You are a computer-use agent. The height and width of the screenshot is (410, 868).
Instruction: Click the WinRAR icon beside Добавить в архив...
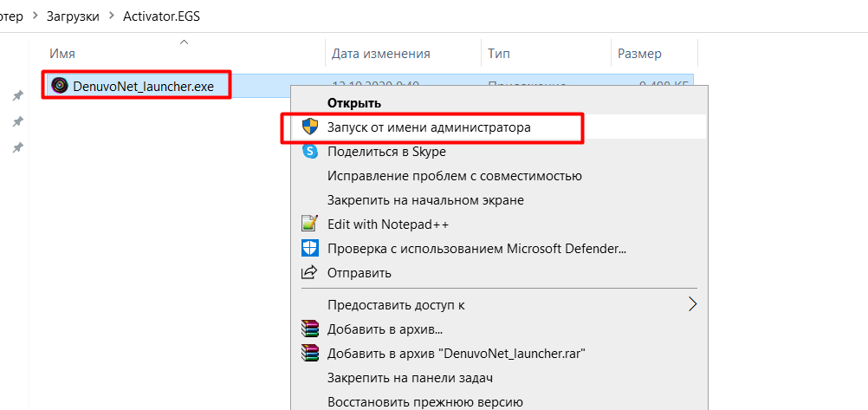coord(309,329)
